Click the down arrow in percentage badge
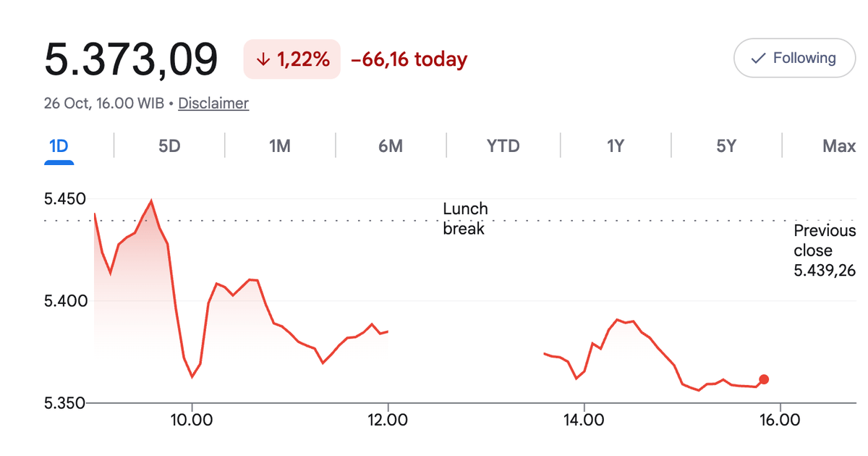868x456 pixels. [263, 60]
